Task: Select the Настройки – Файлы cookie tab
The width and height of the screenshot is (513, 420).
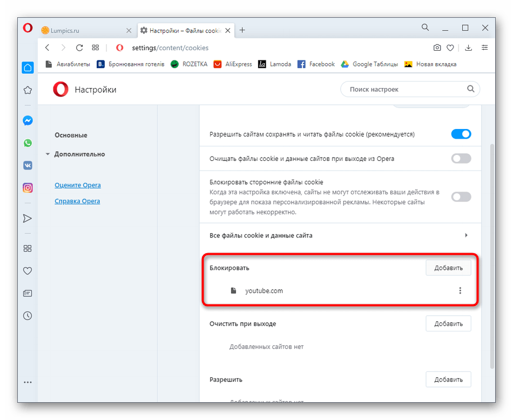Action: coord(186,31)
